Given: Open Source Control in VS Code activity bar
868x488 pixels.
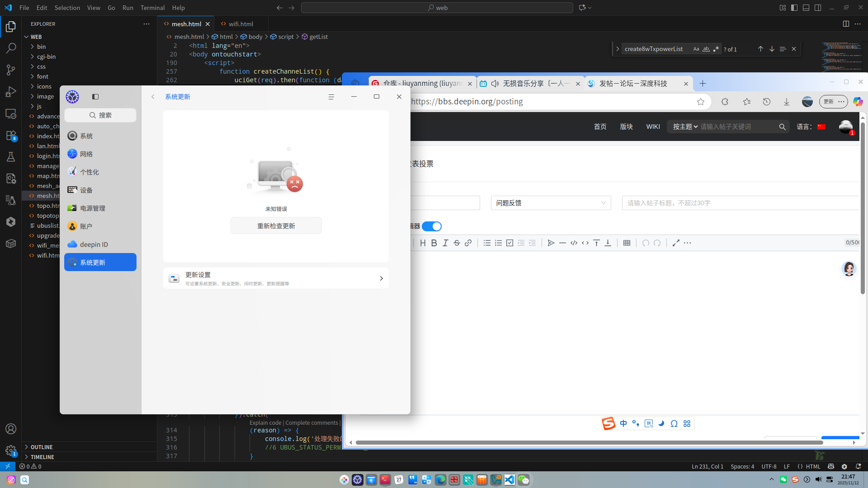Looking at the screenshot, I should pyautogui.click(x=11, y=70).
